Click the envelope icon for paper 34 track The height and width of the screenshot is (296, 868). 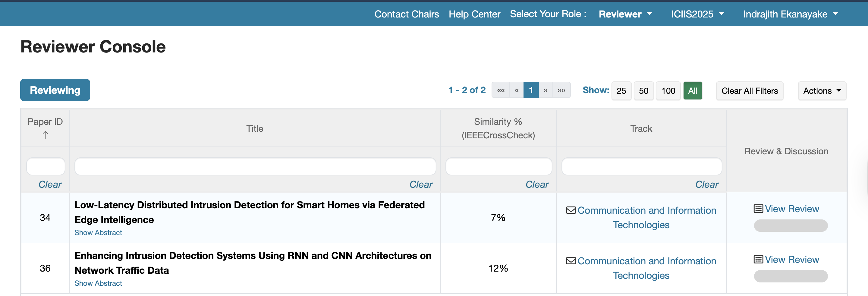[x=571, y=210]
